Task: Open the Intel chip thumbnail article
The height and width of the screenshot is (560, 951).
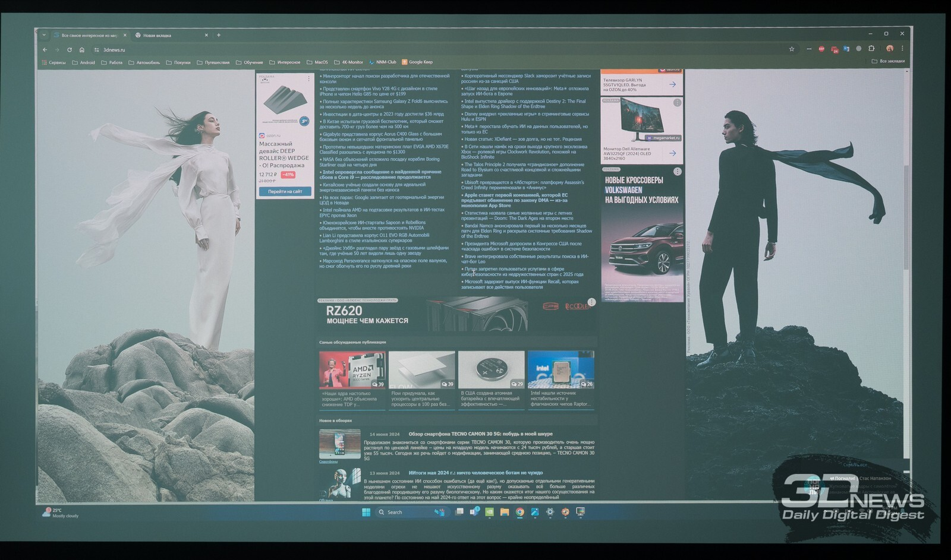Action: tap(560, 369)
